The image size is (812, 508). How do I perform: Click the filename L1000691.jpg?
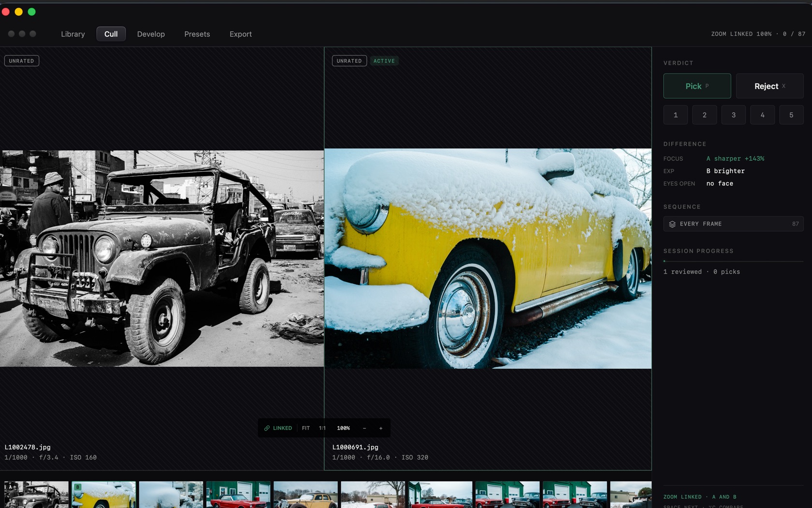tap(355, 447)
